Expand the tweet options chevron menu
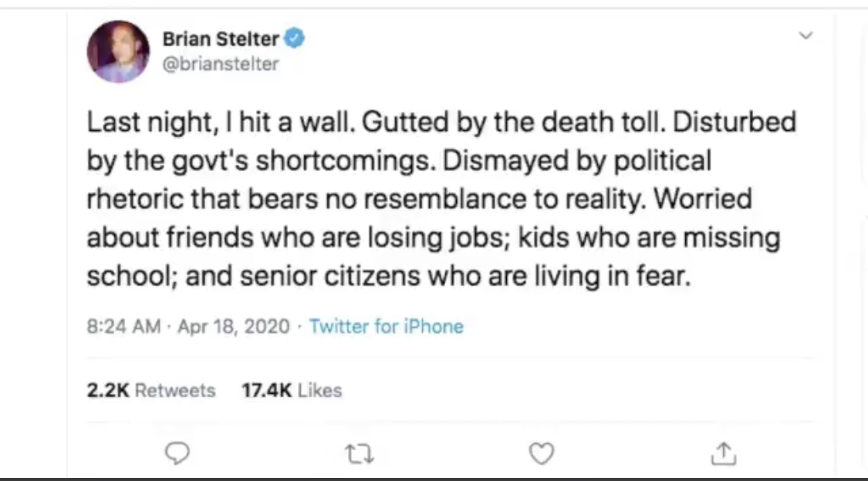This screenshot has height=481, width=868. pos(806,36)
